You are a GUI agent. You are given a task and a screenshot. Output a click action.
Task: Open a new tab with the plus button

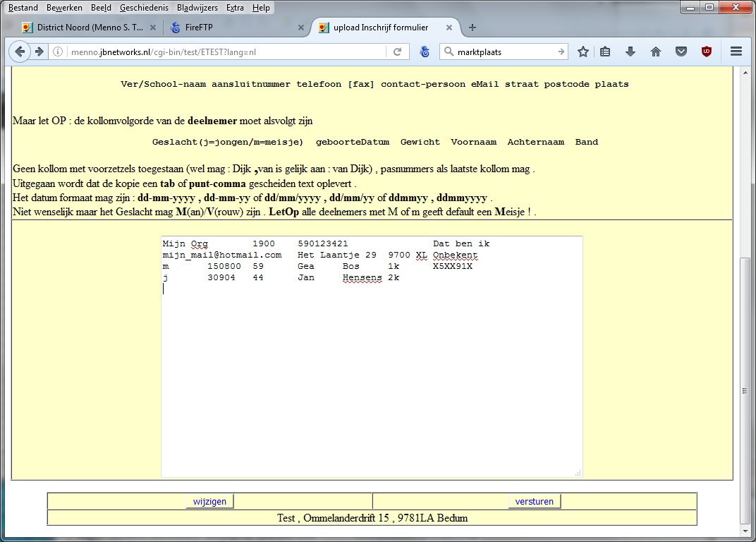[x=472, y=28]
